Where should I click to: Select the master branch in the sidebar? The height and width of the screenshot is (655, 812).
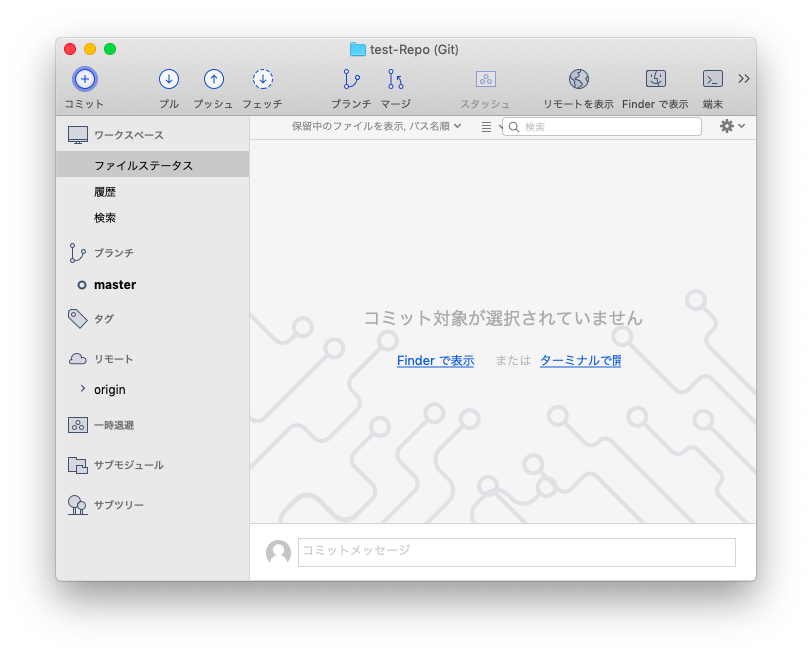113,285
